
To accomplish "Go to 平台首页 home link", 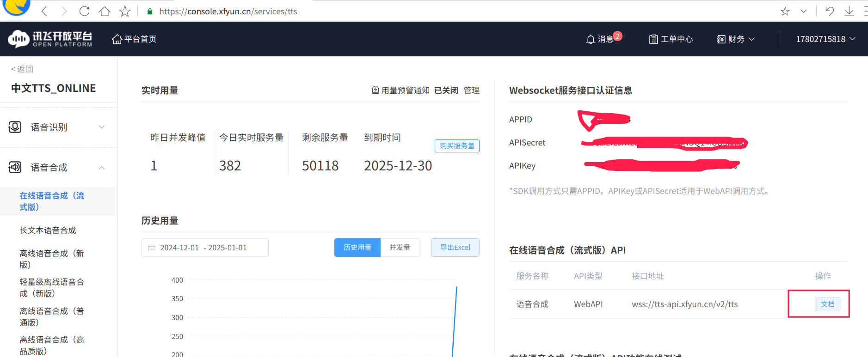I will 140,39.
